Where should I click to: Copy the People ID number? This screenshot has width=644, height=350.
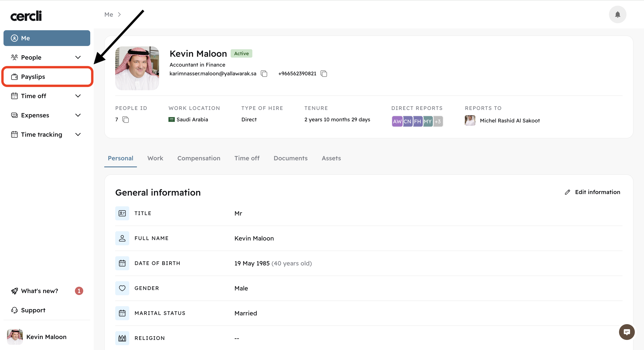tap(126, 120)
